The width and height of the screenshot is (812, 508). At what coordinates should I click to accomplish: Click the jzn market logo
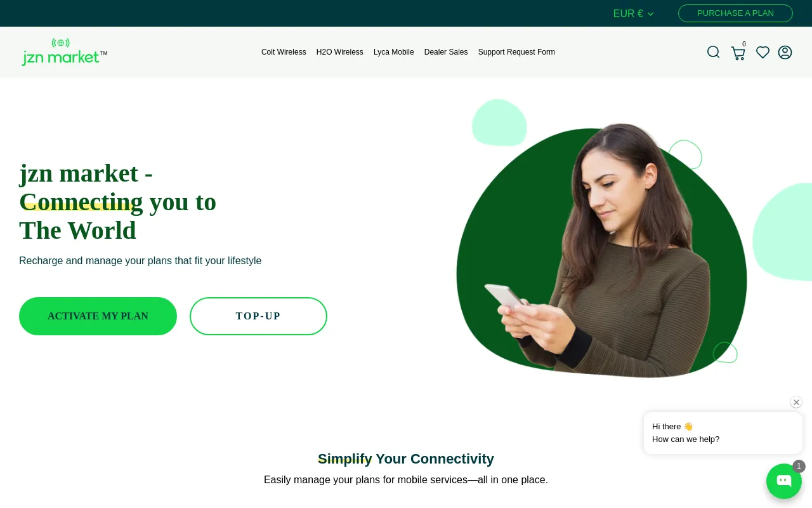point(64,52)
